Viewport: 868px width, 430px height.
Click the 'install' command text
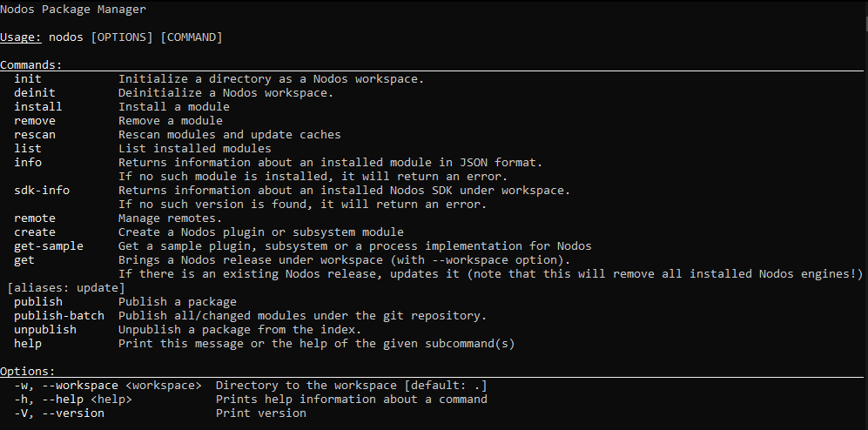(x=38, y=107)
